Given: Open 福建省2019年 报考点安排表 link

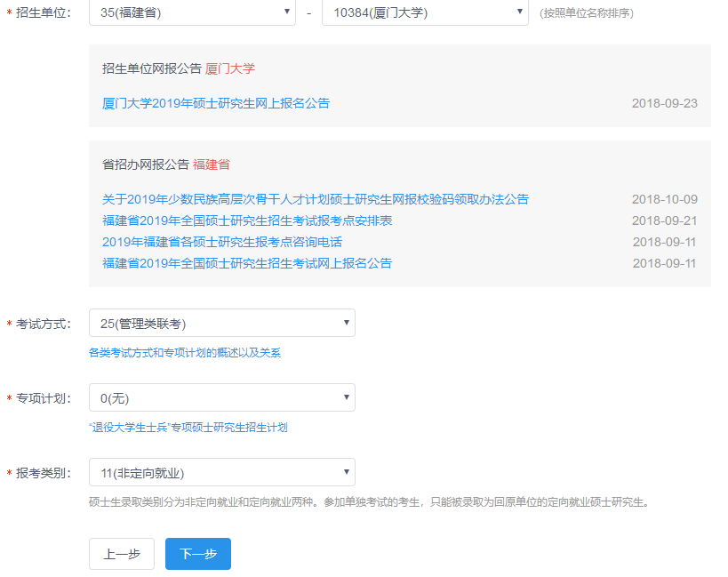Looking at the screenshot, I should coord(247,220).
